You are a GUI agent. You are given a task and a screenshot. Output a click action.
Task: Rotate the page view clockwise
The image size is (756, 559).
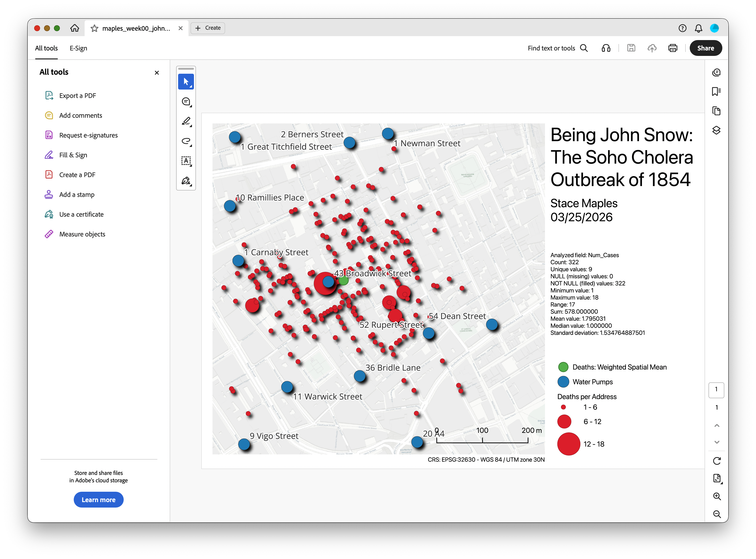tap(716, 461)
